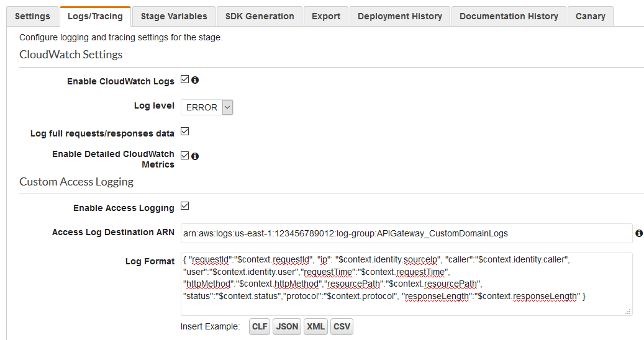The width and height of the screenshot is (644, 340).
Task: View the Deployment History tab
Action: coord(400,16)
